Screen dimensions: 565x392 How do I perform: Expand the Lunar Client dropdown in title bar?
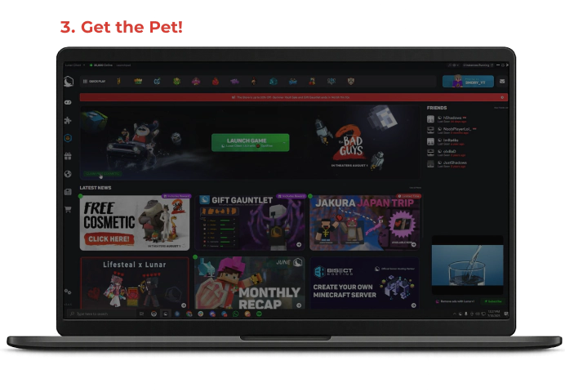pyautogui.click(x=73, y=65)
